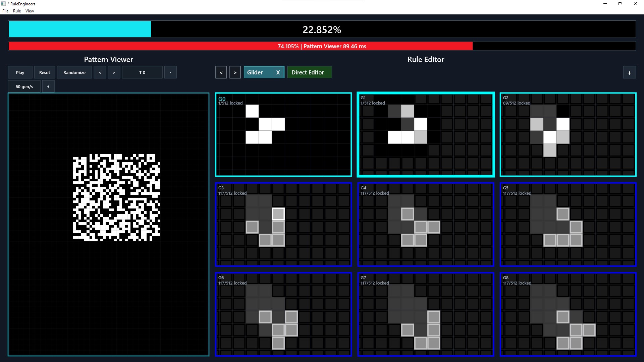Minimize the RuleEngineers window
The height and width of the screenshot is (362, 644).
coord(605,4)
